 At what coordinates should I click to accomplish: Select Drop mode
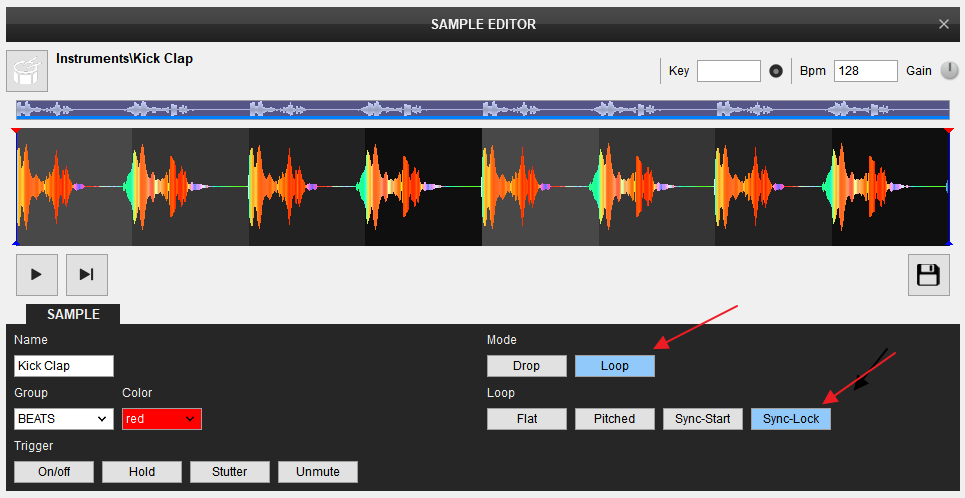(x=526, y=366)
